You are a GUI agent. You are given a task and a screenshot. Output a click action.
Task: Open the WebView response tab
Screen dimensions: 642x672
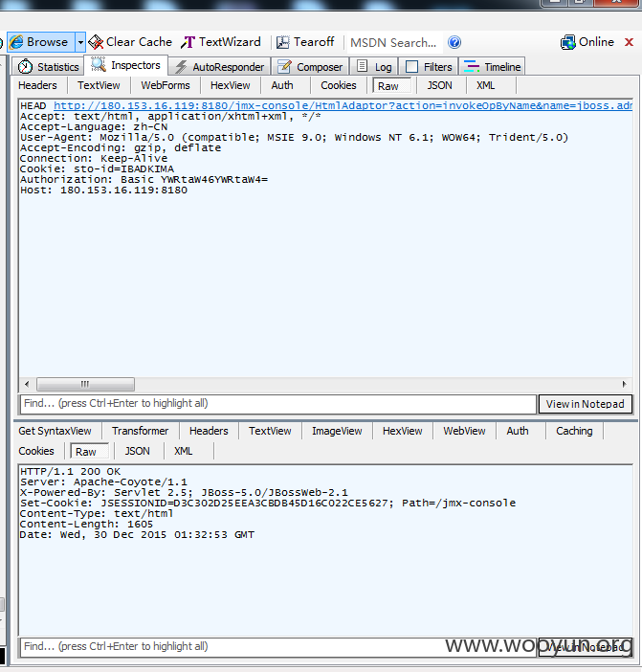464,431
